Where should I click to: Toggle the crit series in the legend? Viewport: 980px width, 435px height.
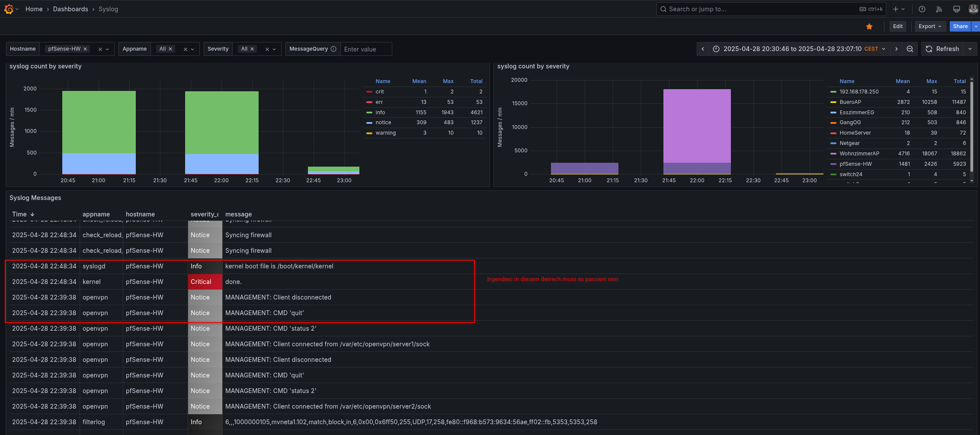coord(380,92)
